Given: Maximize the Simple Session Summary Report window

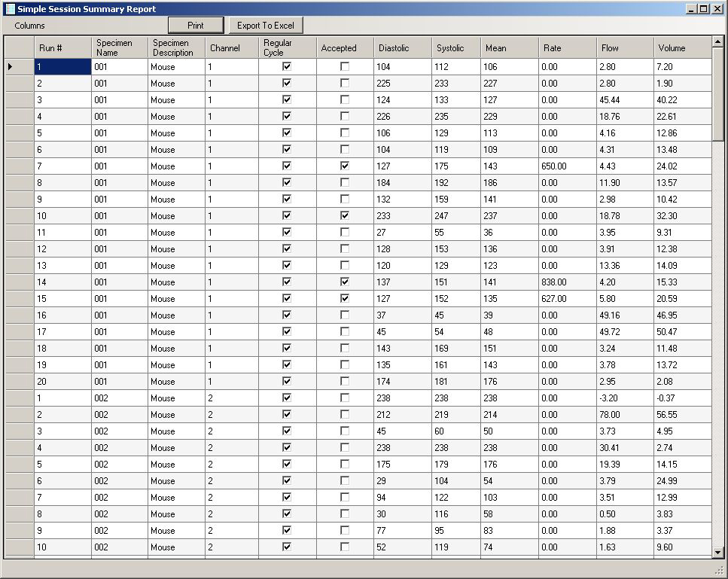Looking at the screenshot, I should pos(703,9).
